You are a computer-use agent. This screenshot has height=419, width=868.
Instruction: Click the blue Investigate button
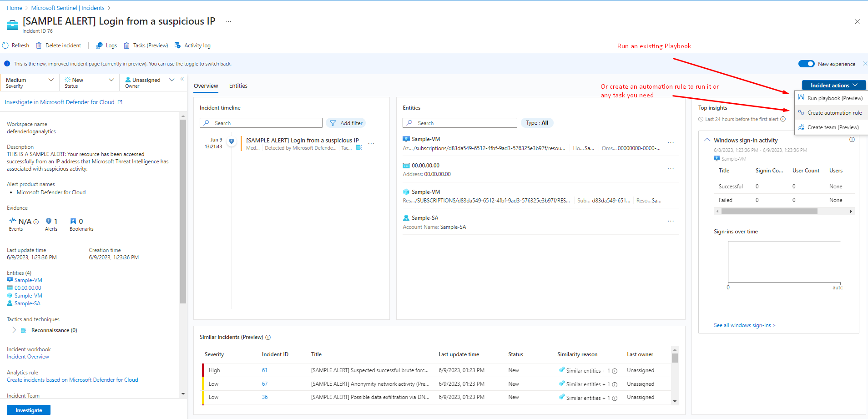[x=29, y=410]
